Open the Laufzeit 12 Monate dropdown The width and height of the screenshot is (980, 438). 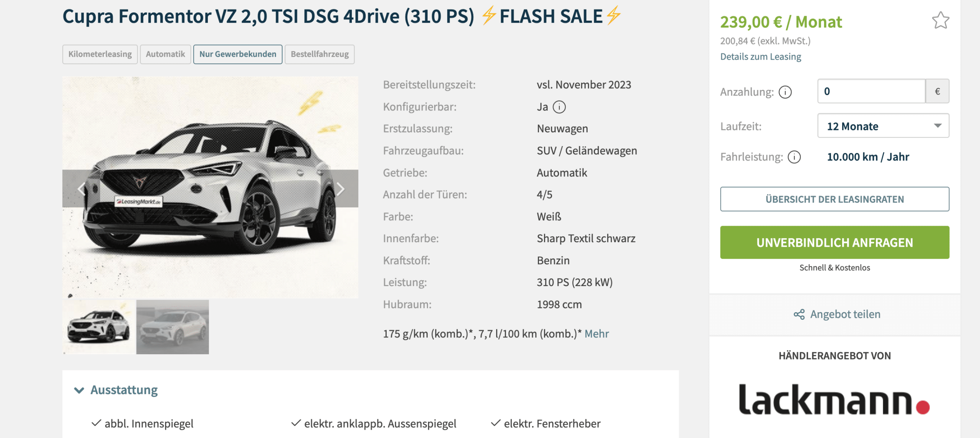coord(883,126)
